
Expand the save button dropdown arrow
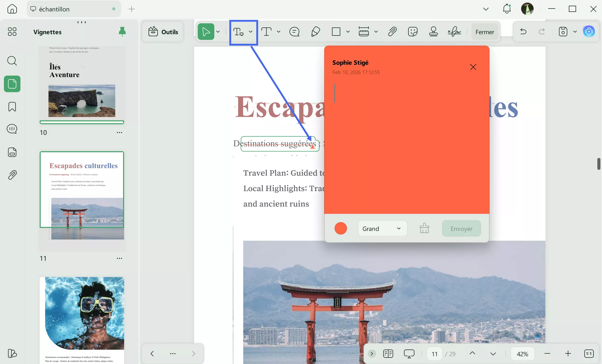tap(575, 32)
